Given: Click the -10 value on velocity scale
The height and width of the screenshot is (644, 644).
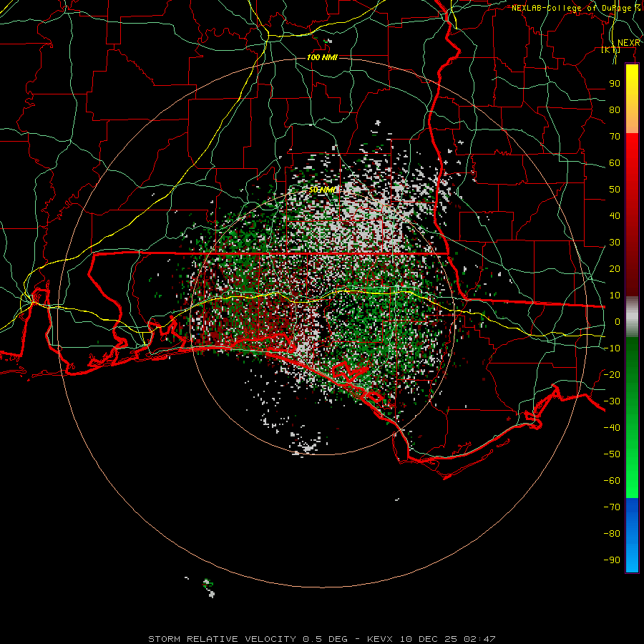Looking at the screenshot, I should (612, 348).
